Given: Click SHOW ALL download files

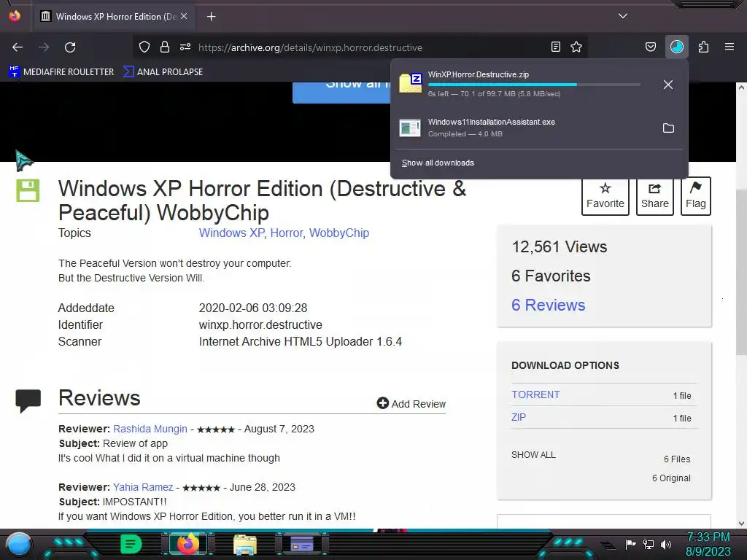Looking at the screenshot, I should click(x=533, y=455).
